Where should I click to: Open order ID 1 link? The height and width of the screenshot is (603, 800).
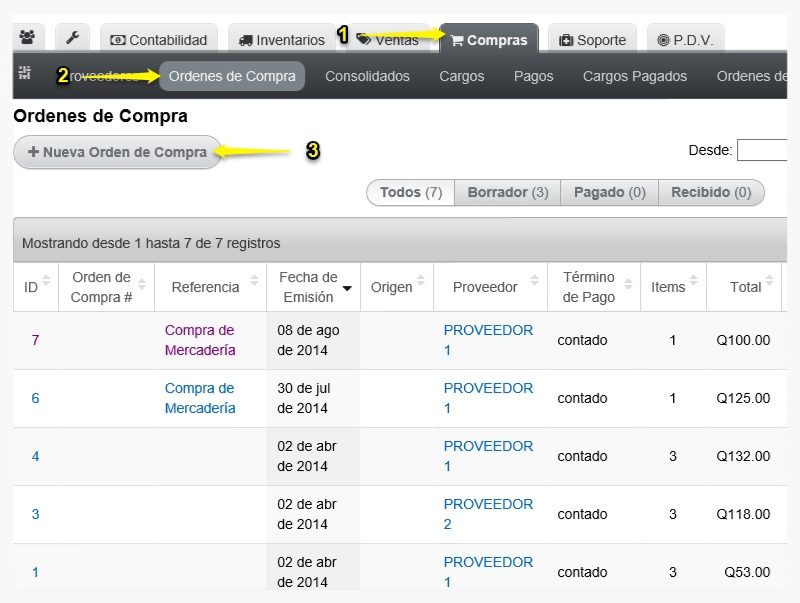35,572
